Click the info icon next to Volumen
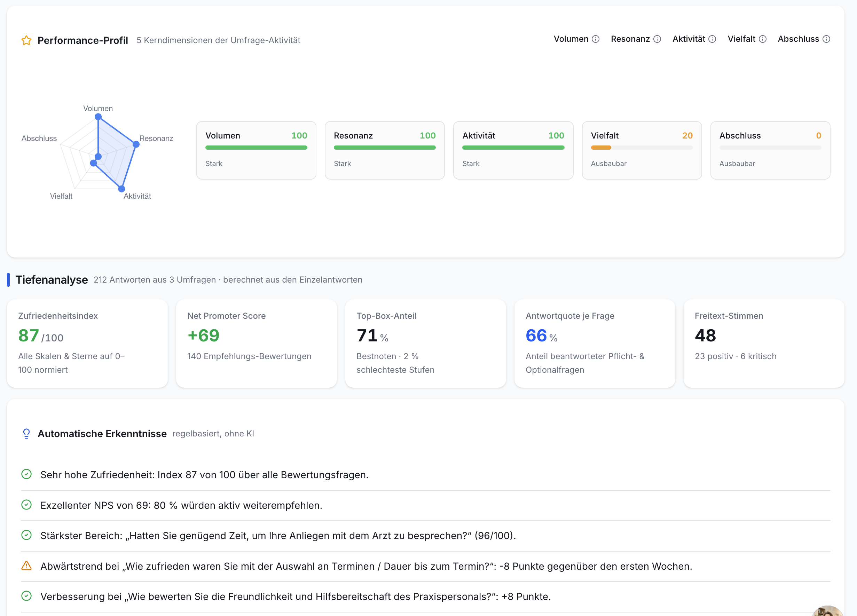 596,39
